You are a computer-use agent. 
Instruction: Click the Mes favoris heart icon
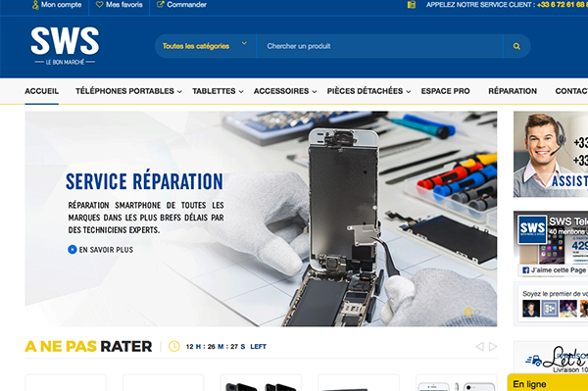coord(99,5)
